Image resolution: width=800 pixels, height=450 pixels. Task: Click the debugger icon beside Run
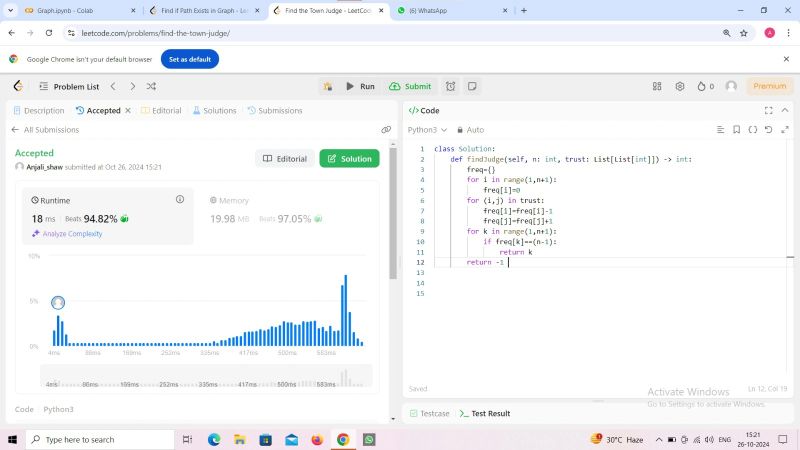coord(328,87)
